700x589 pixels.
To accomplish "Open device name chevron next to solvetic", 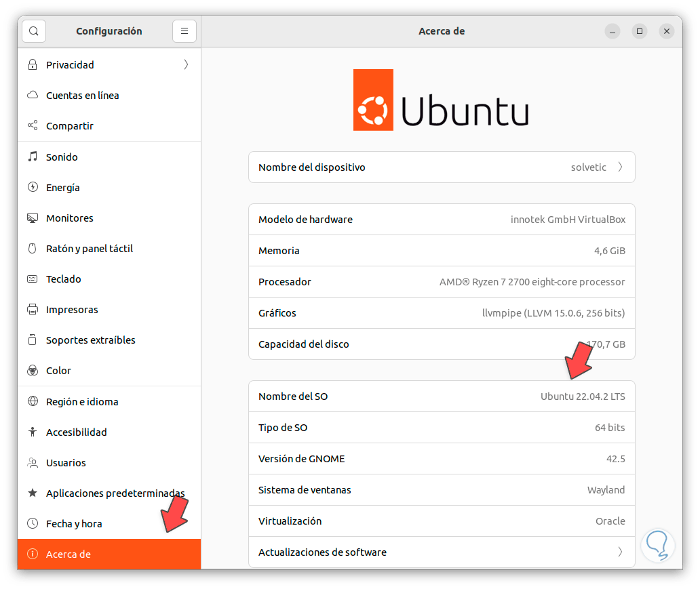I will (621, 167).
